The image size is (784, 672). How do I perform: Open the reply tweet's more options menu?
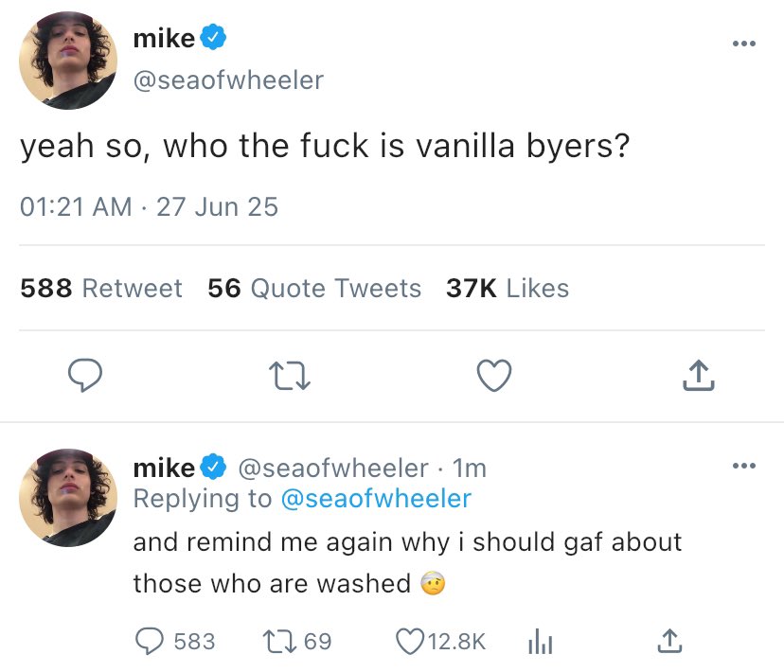coord(744,465)
